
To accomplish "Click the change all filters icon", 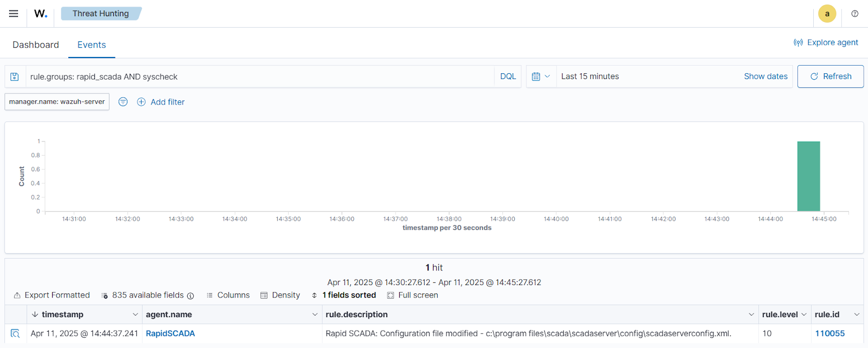I will tap(123, 102).
